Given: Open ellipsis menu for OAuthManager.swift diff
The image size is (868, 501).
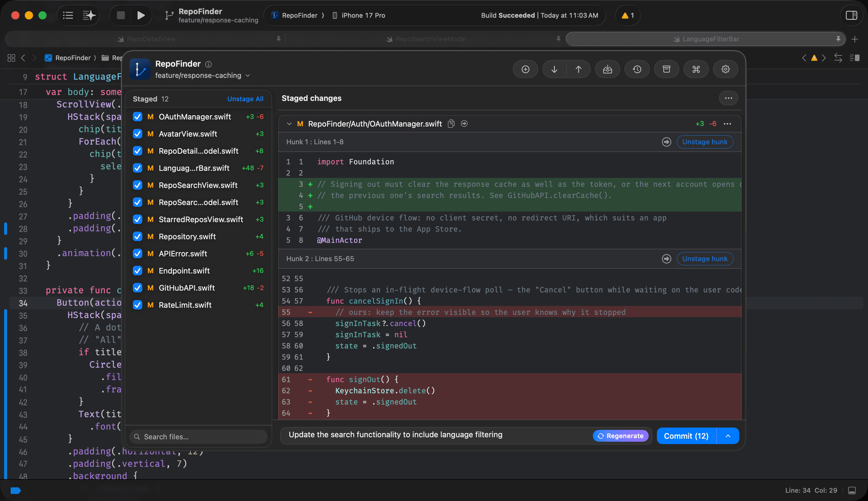Looking at the screenshot, I should [727, 124].
